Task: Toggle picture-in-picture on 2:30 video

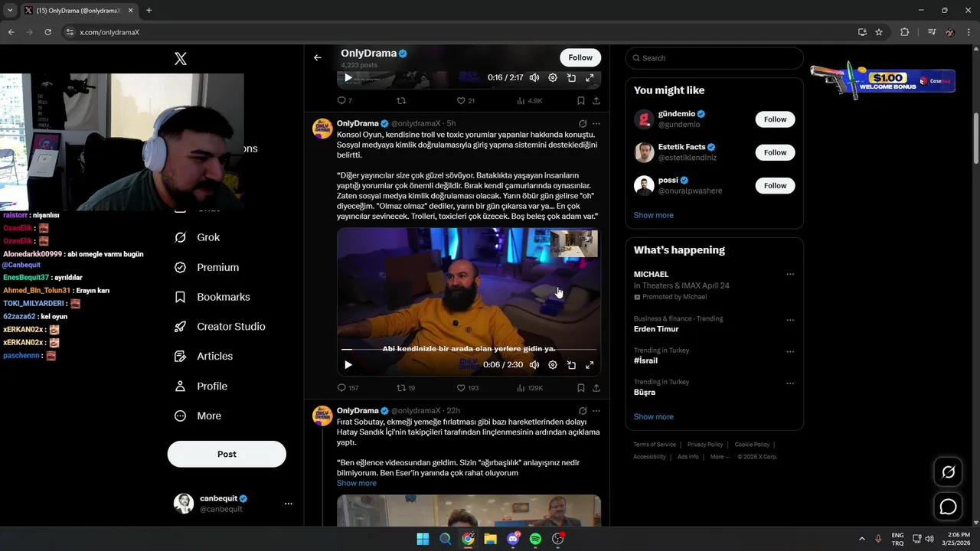Action: 571,365
